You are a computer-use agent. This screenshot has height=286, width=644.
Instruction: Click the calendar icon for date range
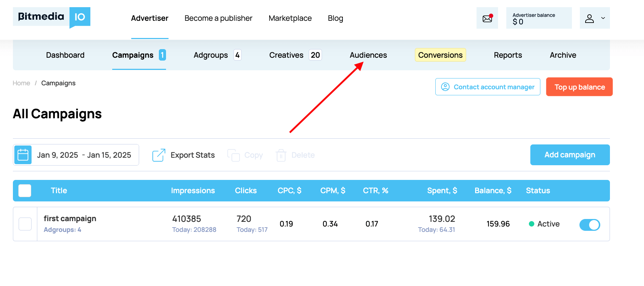pyautogui.click(x=23, y=155)
